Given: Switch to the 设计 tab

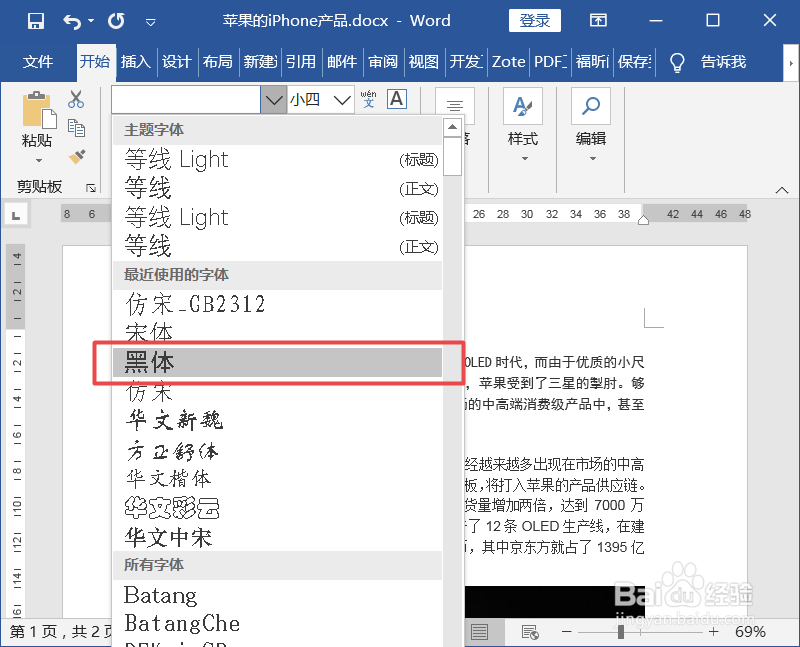Looking at the screenshot, I should point(176,62).
